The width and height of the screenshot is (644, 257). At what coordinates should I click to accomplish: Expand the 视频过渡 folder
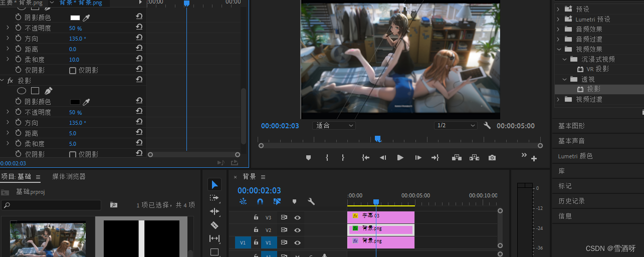[558, 99]
